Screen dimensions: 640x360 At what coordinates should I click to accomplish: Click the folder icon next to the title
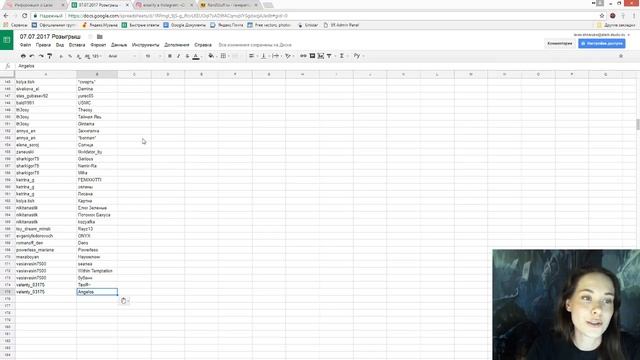[x=100, y=37]
